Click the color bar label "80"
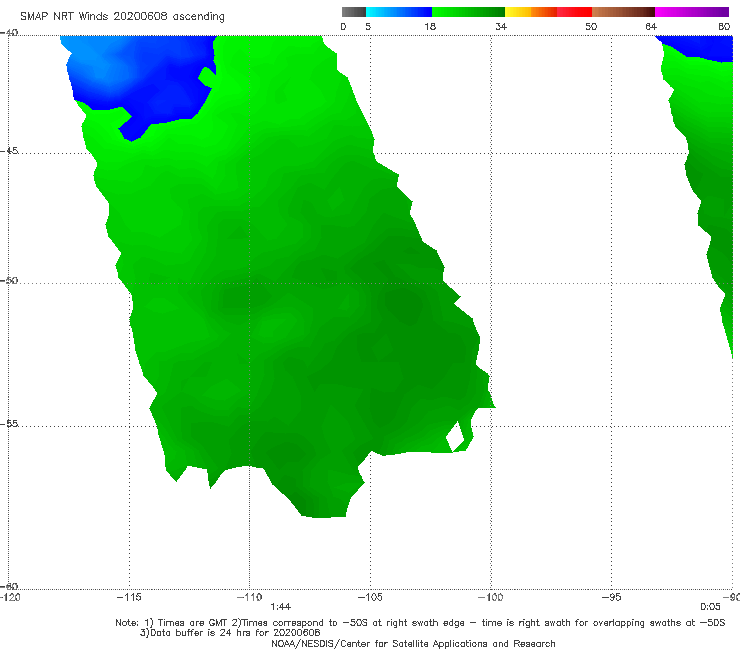 pyautogui.click(x=724, y=27)
